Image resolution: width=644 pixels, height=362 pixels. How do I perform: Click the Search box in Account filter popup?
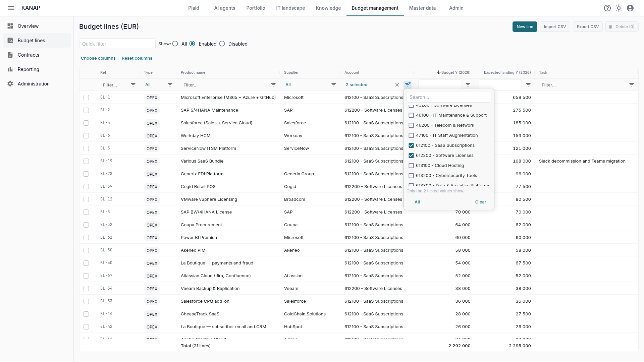449,97
